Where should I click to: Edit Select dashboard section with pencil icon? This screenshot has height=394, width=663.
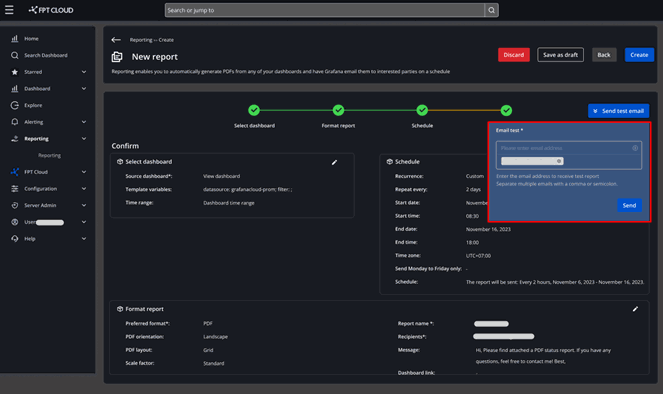point(334,162)
